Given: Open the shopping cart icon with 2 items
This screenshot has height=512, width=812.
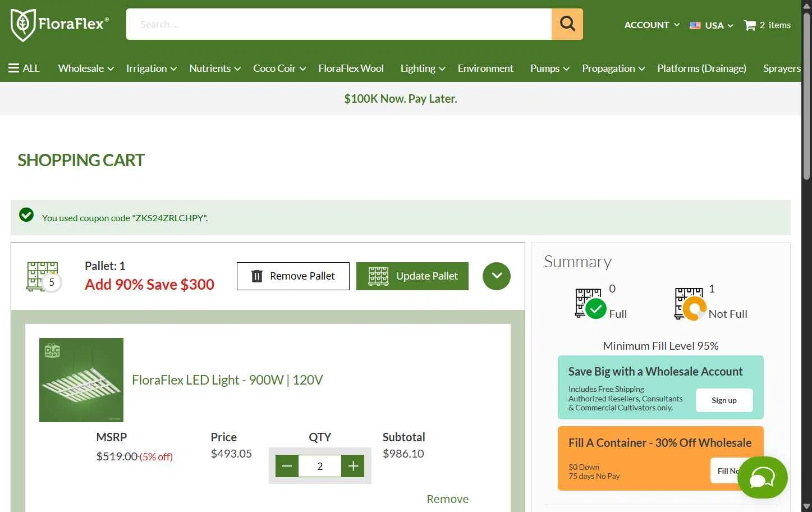Looking at the screenshot, I should point(767,25).
